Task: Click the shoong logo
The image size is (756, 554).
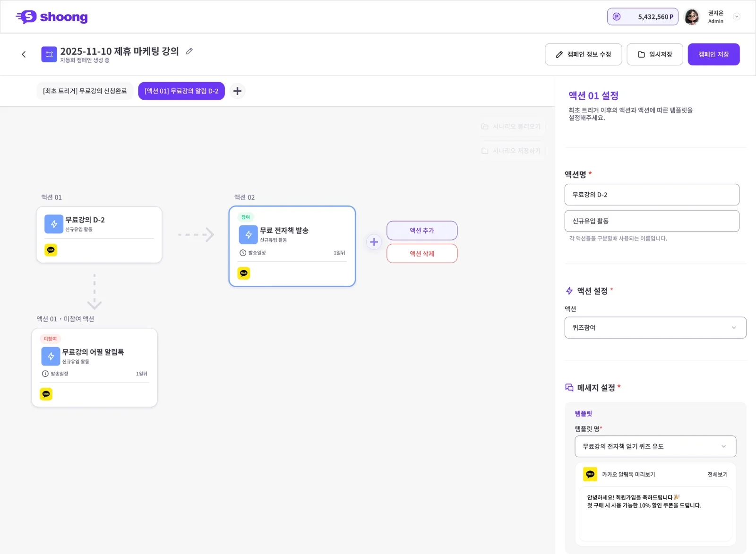Action: click(52, 17)
